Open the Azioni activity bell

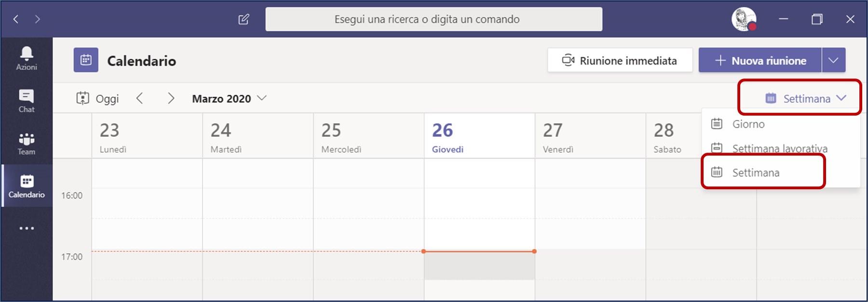pyautogui.click(x=27, y=59)
